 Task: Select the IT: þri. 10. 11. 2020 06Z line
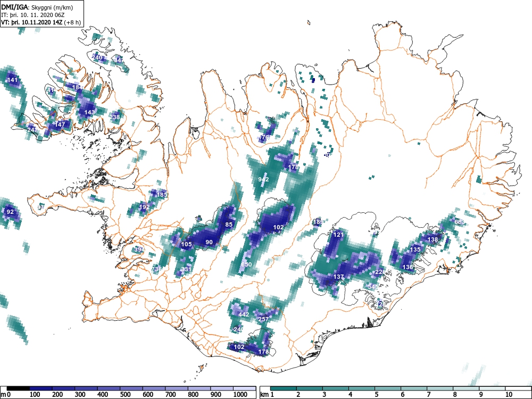point(32,15)
